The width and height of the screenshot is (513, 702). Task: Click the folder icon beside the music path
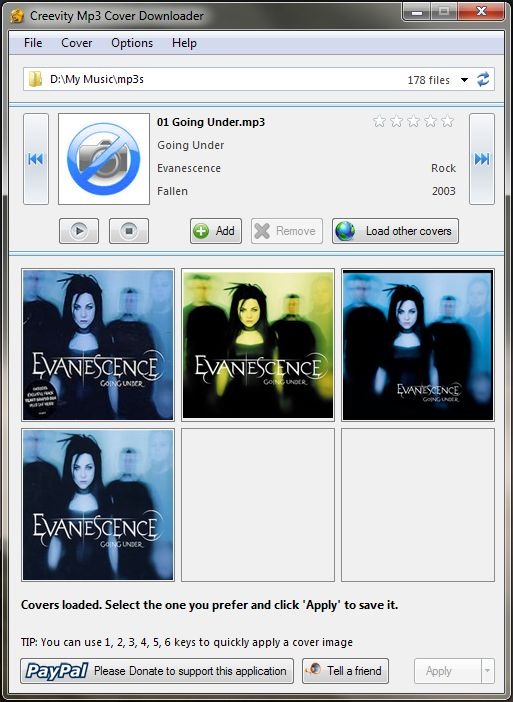coord(35,80)
